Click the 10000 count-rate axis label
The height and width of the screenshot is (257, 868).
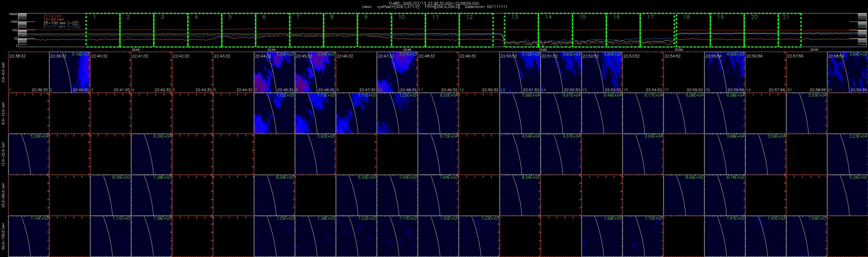click(x=13, y=14)
